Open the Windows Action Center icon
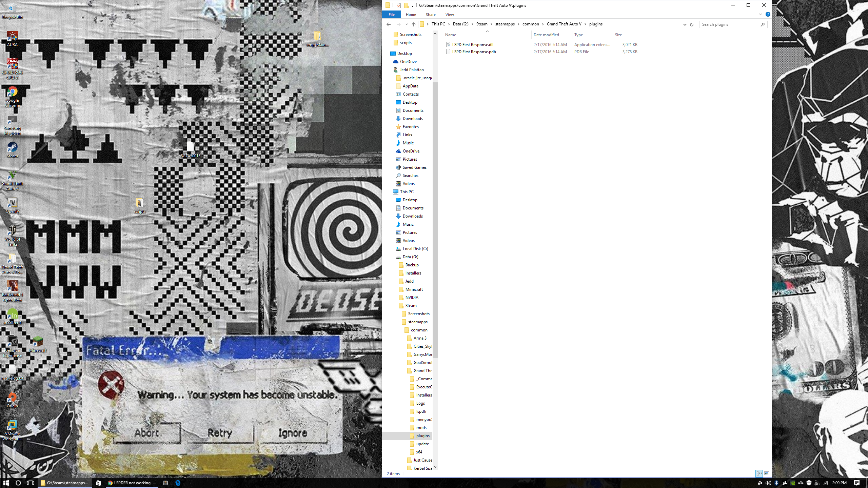Viewport: 868px width, 488px height. (857, 483)
